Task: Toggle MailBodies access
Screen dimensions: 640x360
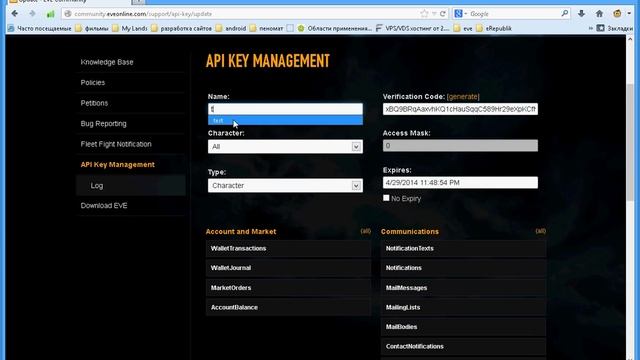Action: tap(463, 327)
